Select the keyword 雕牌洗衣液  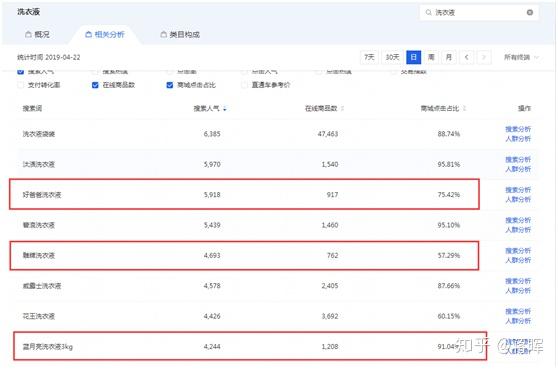click(x=39, y=255)
